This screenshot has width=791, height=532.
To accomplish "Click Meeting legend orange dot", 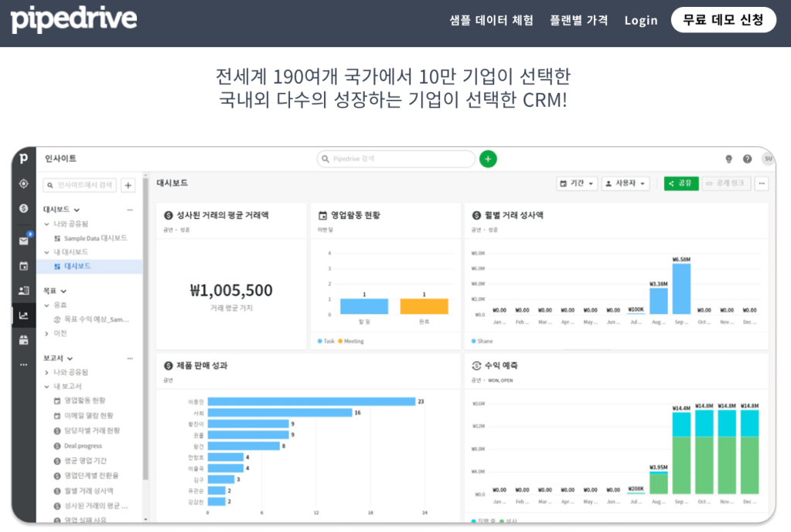I will pos(340,341).
